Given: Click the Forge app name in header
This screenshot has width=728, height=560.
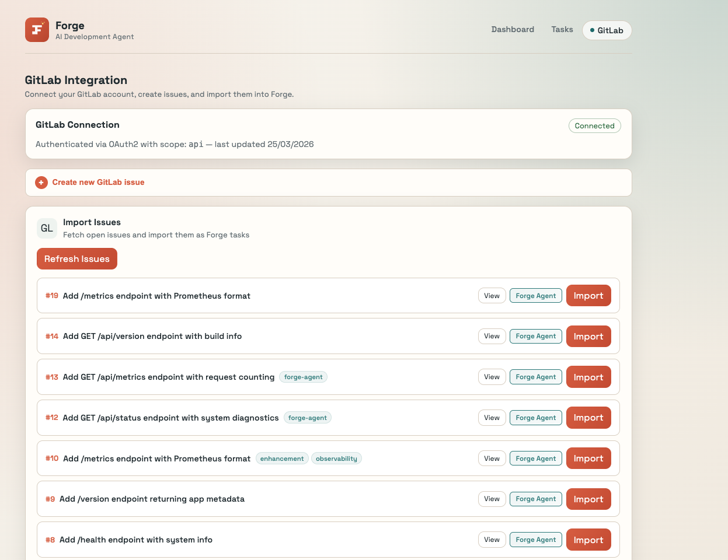Looking at the screenshot, I should coord(70,26).
